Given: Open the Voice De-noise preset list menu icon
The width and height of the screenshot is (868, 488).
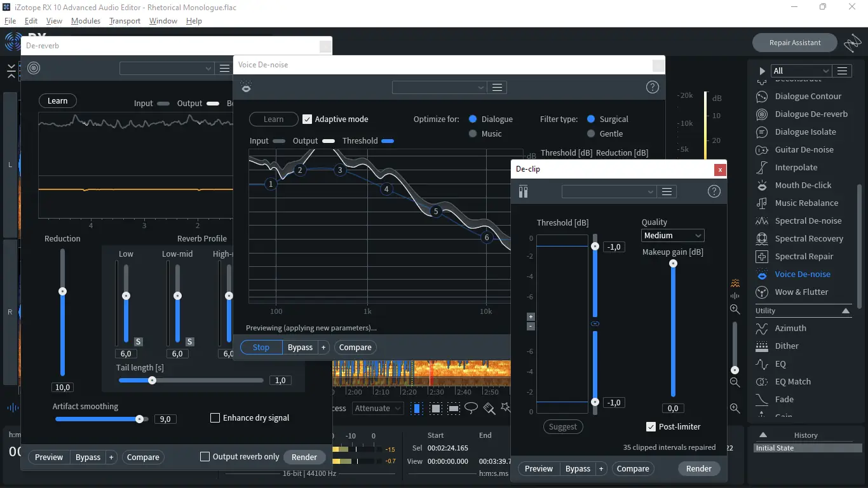Looking at the screenshot, I should click(498, 88).
